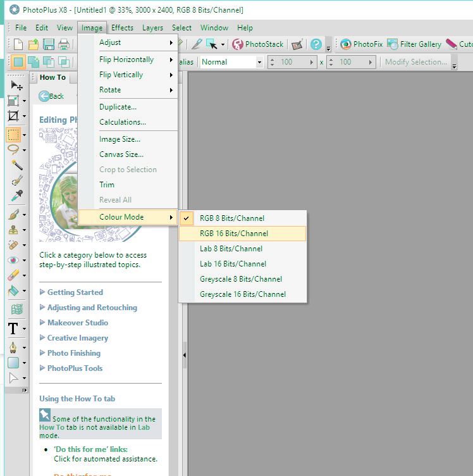Screen dimensions: 473x476
Task: Choose Greyscale 16 Bits/Channel colour mode
Action: (x=243, y=294)
